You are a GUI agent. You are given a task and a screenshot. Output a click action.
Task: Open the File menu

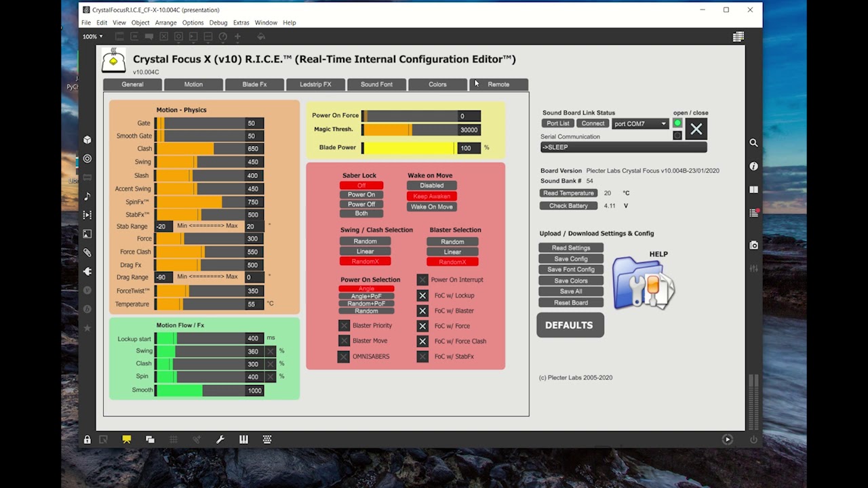86,22
